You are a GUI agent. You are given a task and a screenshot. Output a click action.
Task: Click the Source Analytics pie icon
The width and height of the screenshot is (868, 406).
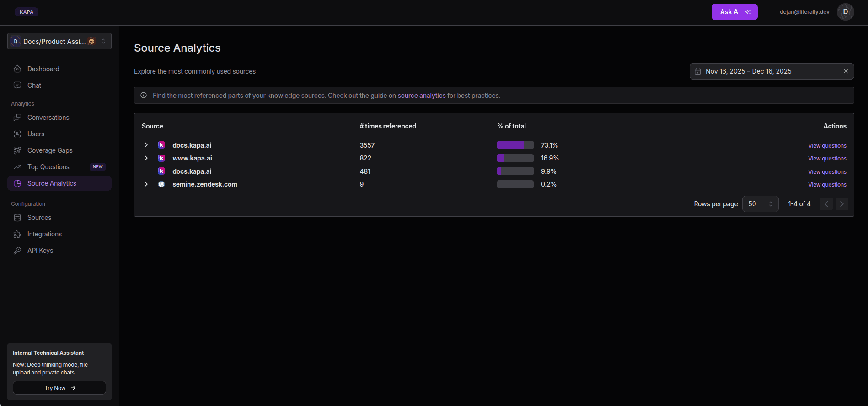pos(17,183)
